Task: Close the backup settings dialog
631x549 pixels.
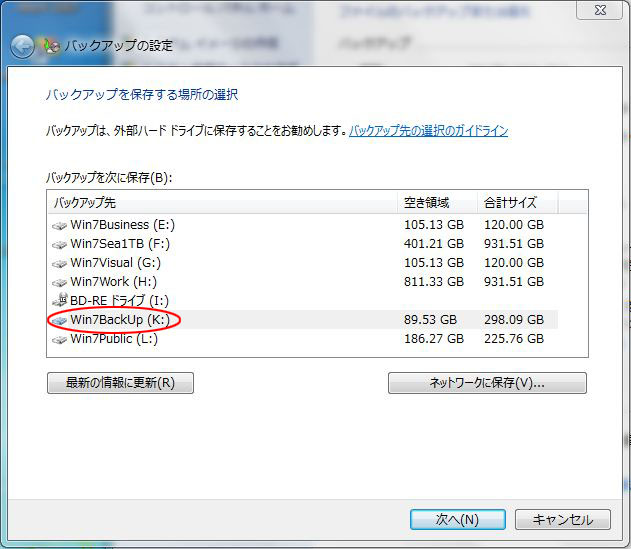Action: click(x=600, y=10)
